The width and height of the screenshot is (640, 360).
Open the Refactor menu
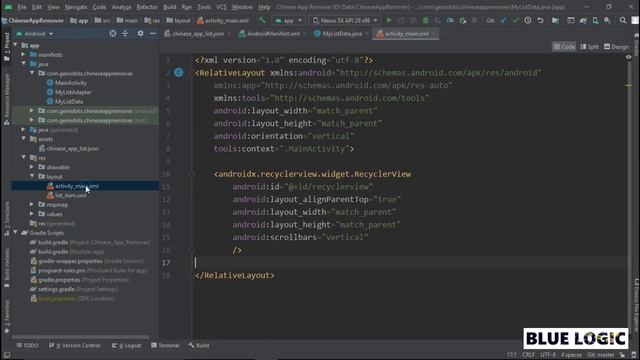pyautogui.click(x=147, y=7)
